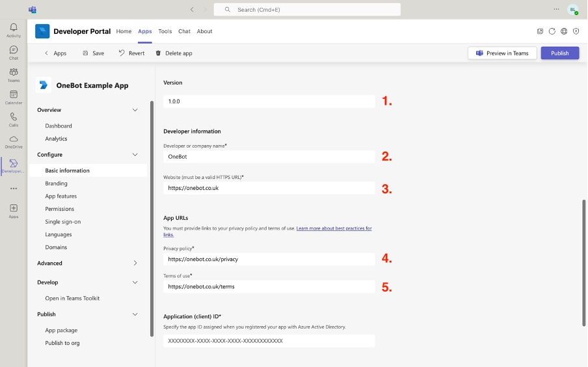Screen dimensions: 588x367
Task: Go forward using the history forward arrow
Action: [x=205, y=9]
